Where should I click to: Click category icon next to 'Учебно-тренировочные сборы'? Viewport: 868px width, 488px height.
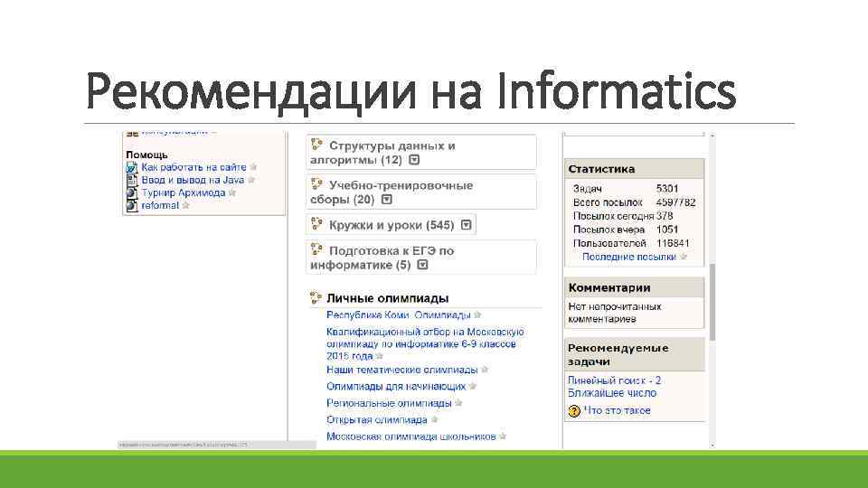coord(316,184)
